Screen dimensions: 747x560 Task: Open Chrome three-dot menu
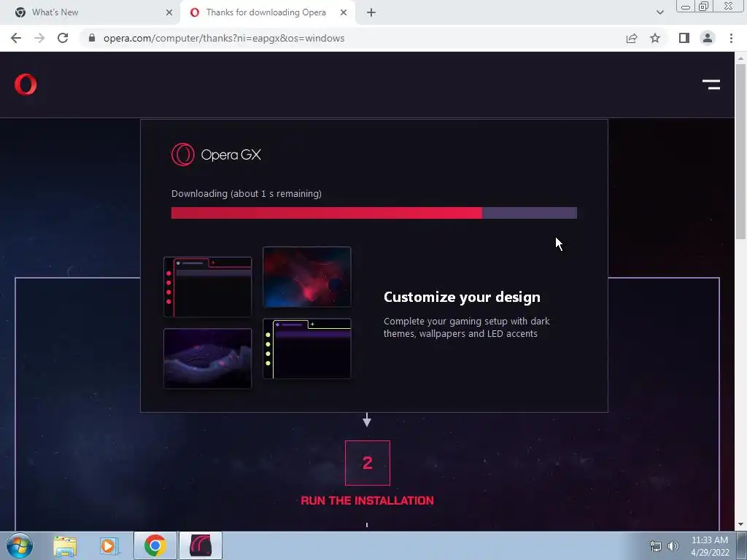tap(731, 38)
